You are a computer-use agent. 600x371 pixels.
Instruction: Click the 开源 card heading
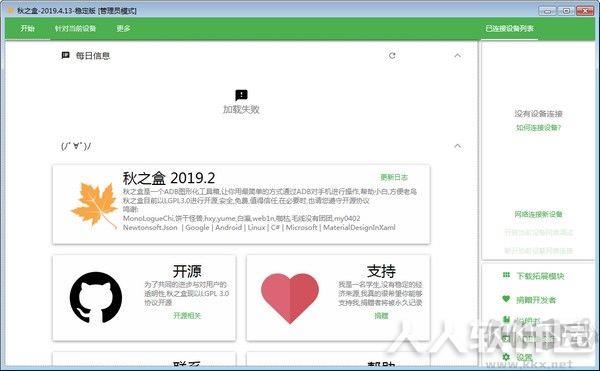[187, 271]
